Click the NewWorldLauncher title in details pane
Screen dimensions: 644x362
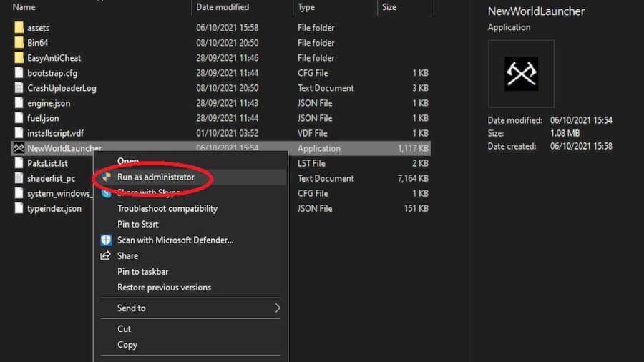pos(536,11)
